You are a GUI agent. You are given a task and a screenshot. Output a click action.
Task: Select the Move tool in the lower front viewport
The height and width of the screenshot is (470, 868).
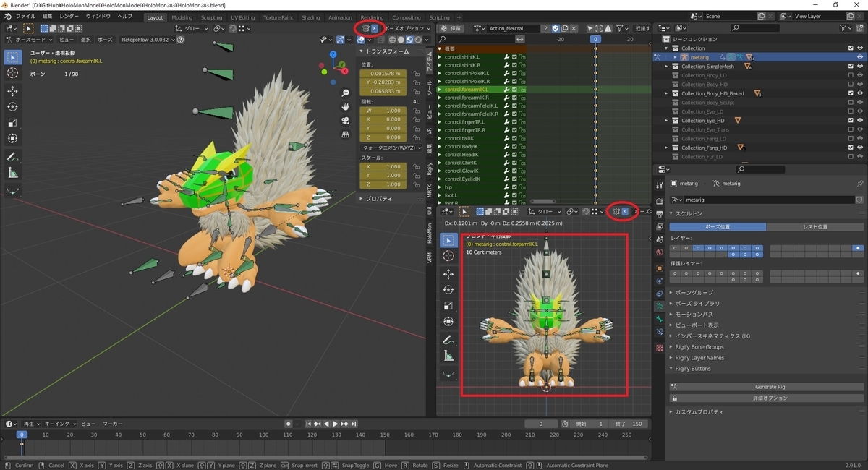click(x=448, y=274)
